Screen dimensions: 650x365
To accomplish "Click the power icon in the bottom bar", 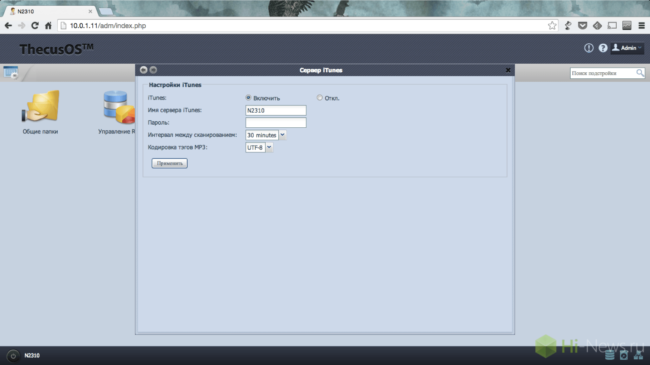I will click(x=13, y=356).
